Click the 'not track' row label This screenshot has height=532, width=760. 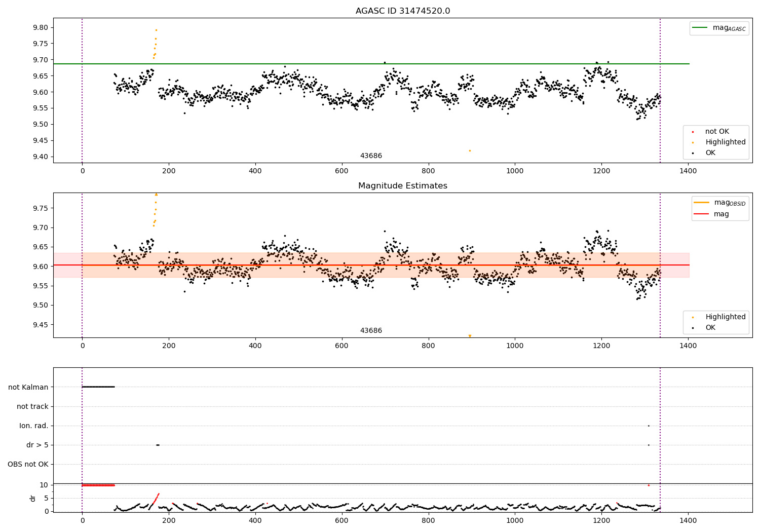click(32, 406)
